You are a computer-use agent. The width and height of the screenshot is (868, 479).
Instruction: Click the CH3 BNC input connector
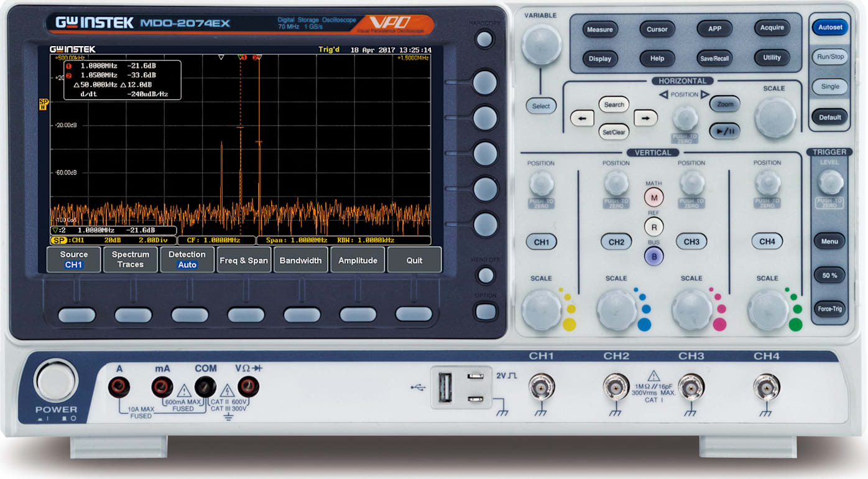[691, 388]
